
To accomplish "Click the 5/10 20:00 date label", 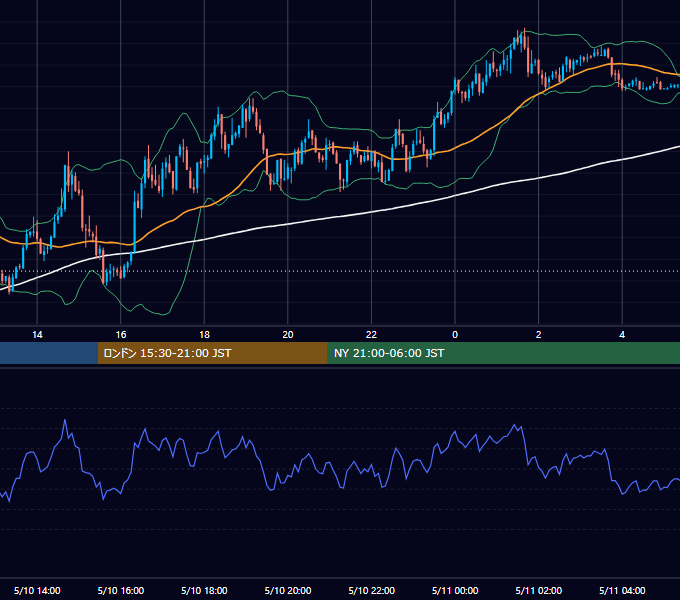I will point(288,590).
